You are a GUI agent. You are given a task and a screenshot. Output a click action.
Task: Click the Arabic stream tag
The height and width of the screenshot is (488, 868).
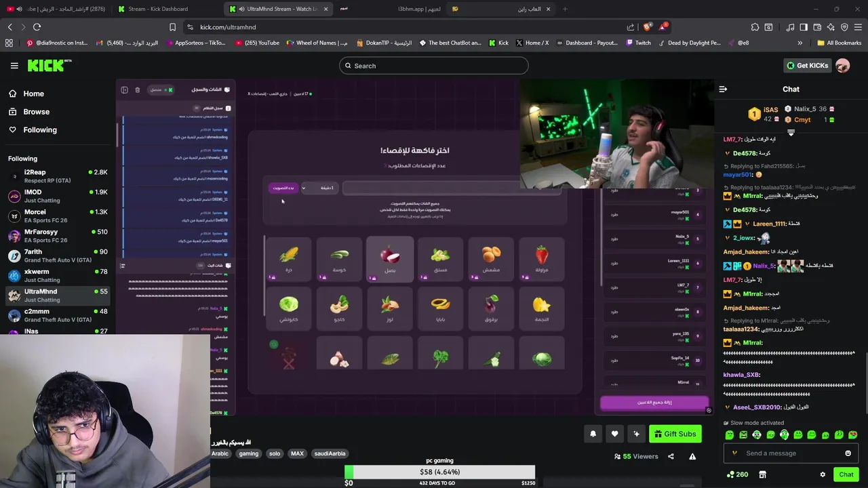220,453
